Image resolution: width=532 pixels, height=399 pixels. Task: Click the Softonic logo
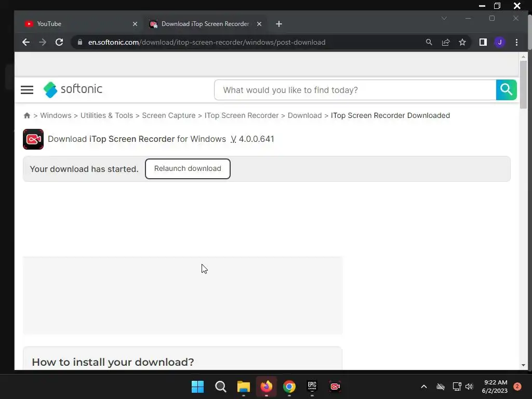(x=73, y=89)
